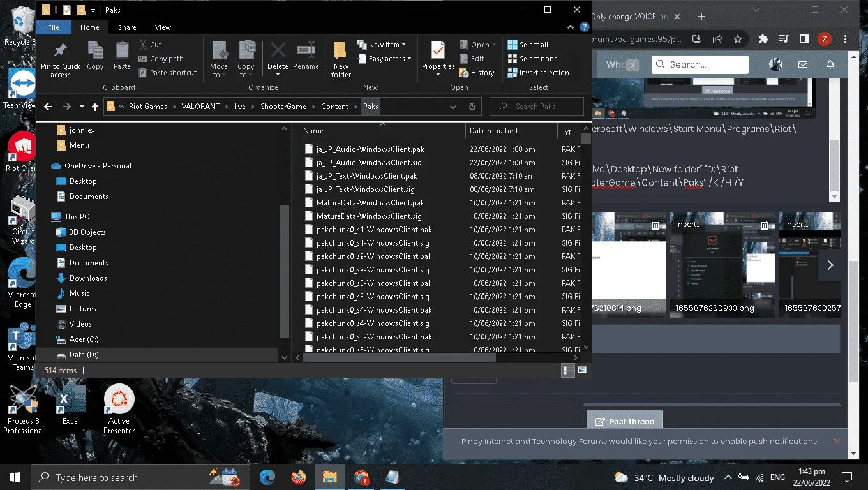The image size is (868, 490).
Task: Go up one folder level arrow
Action: [x=95, y=107]
